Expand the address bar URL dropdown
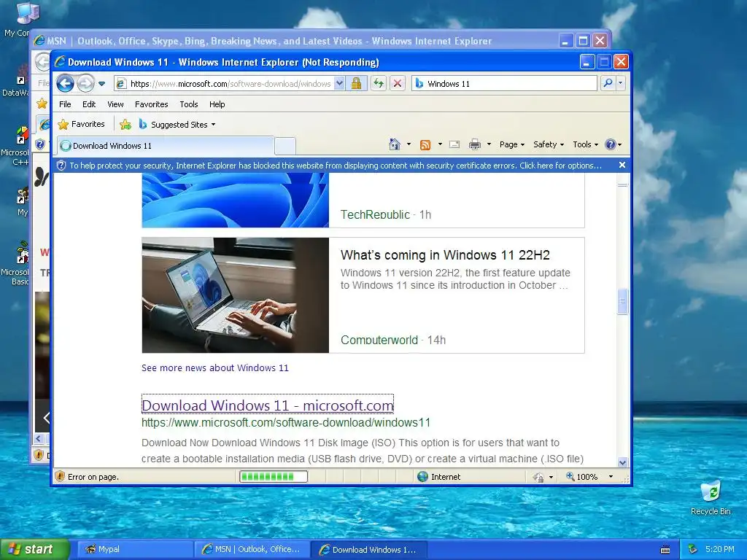Image resolution: width=747 pixels, height=560 pixels. [x=339, y=84]
